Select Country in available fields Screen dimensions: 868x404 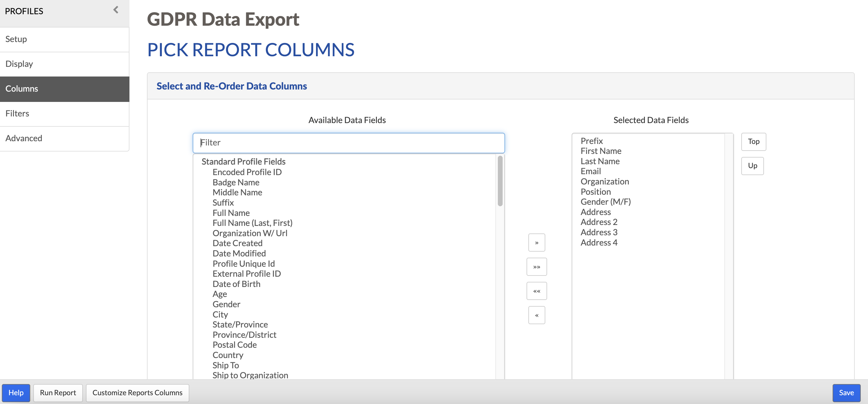point(228,356)
